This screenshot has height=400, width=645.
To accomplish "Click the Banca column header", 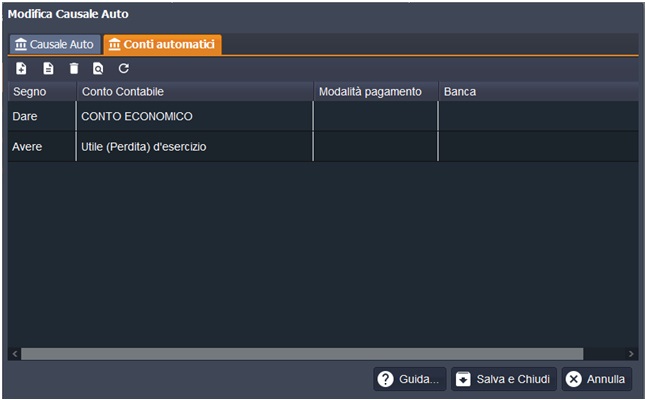I will (536, 92).
